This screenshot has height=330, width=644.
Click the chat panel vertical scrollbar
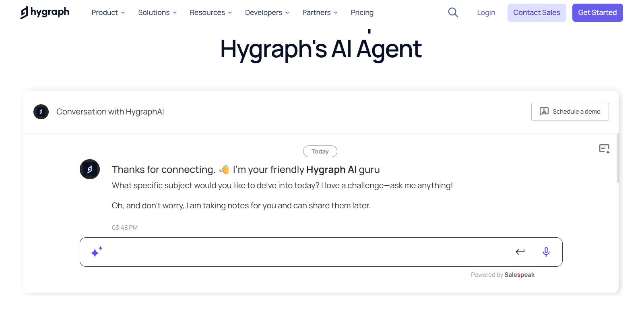point(618,158)
